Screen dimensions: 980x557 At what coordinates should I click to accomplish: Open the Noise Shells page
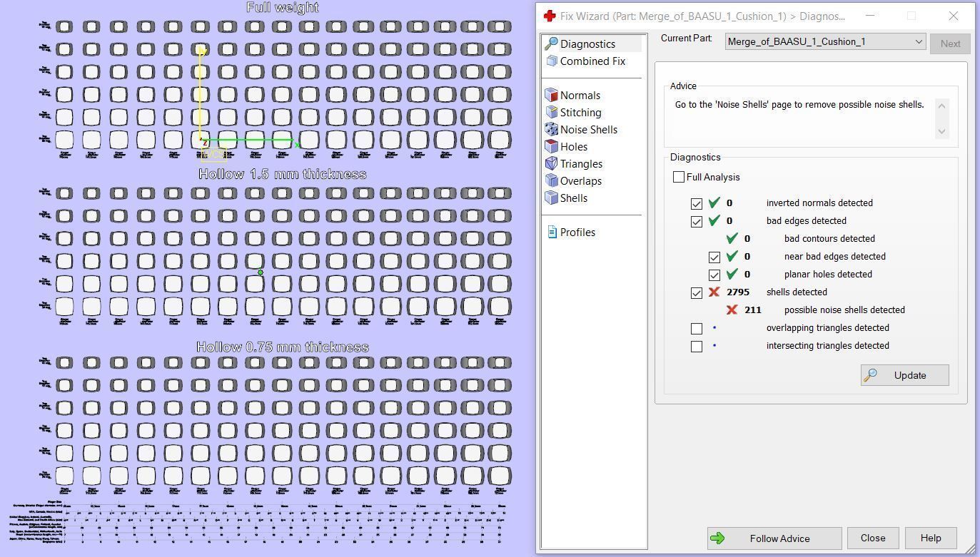pyautogui.click(x=588, y=130)
